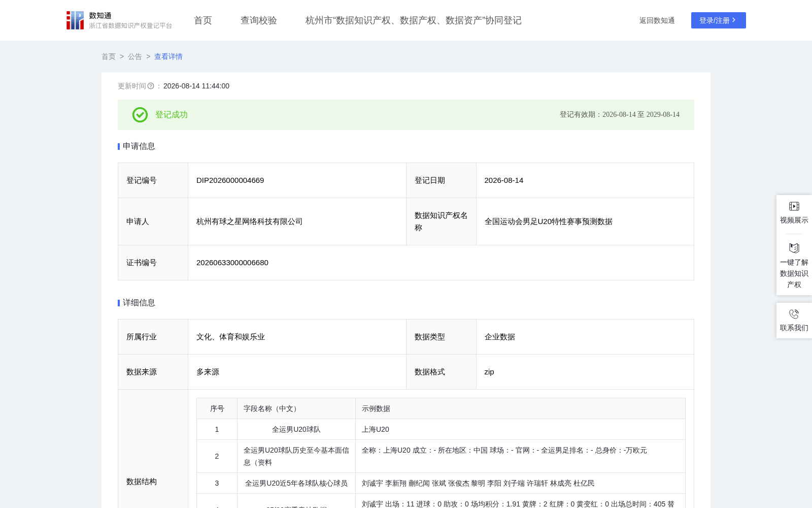Select certificate number 20260633000006680
Image resolution: width=812 pixels, height=508 pixels.
tap(232, 263)
